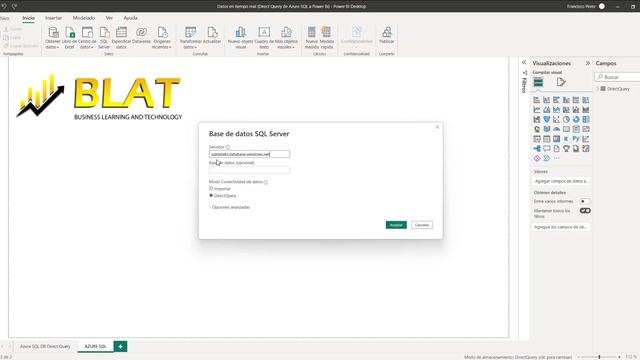Switch to Azure SQL DB Direct Query page

[45, 346]
